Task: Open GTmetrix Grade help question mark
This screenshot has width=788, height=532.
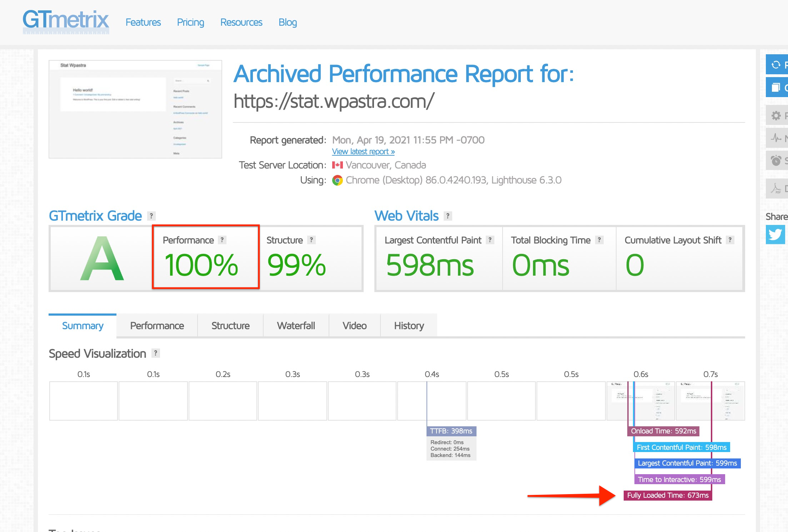Action: click(151, 216)
